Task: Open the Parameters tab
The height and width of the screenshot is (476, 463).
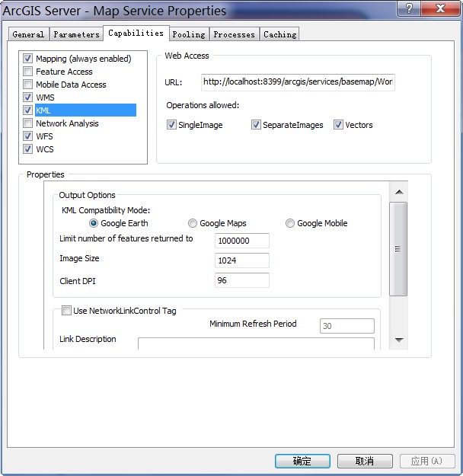Action: (76, 34)
